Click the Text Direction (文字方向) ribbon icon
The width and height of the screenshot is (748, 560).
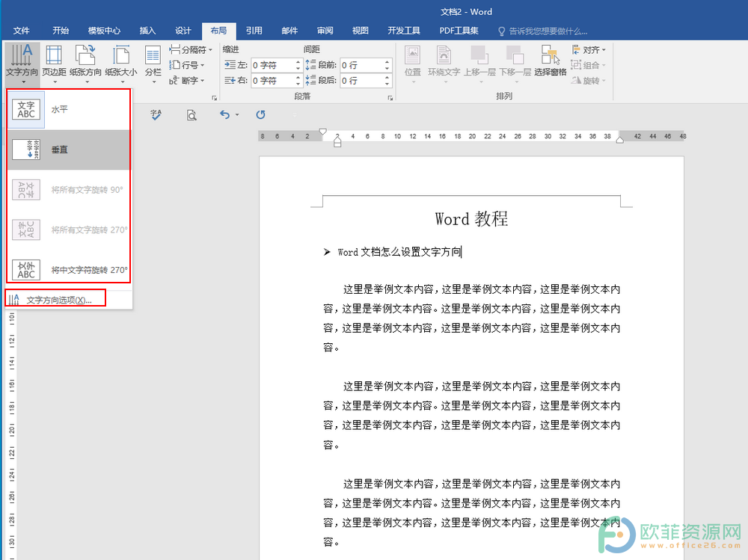[x=22, y=64]
